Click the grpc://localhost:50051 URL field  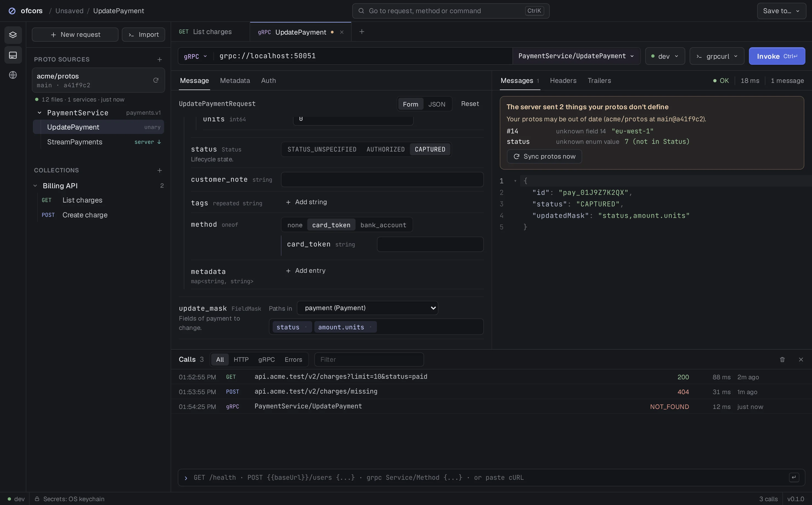tap(364, 56)
